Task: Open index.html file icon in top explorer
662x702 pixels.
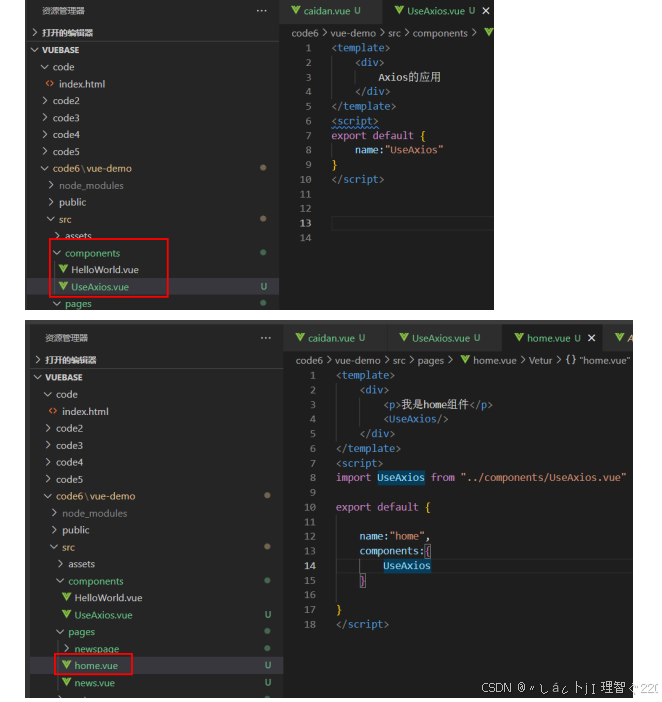Action: 50,84
